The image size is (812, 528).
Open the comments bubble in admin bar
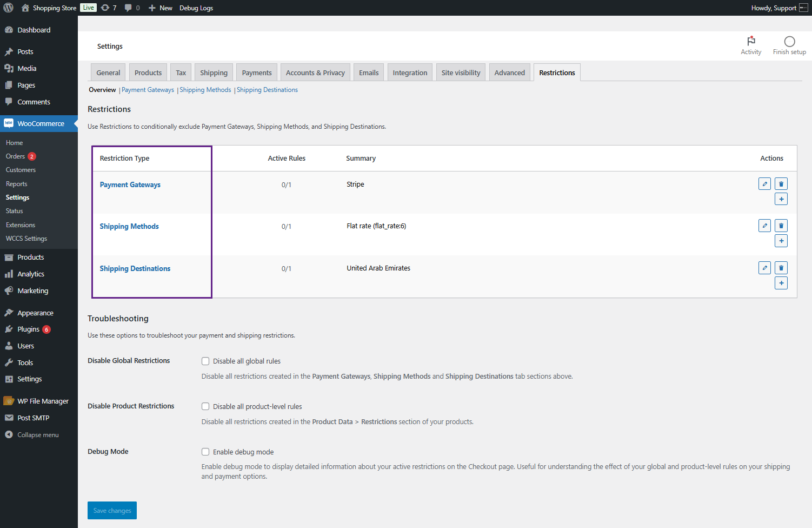132,8
